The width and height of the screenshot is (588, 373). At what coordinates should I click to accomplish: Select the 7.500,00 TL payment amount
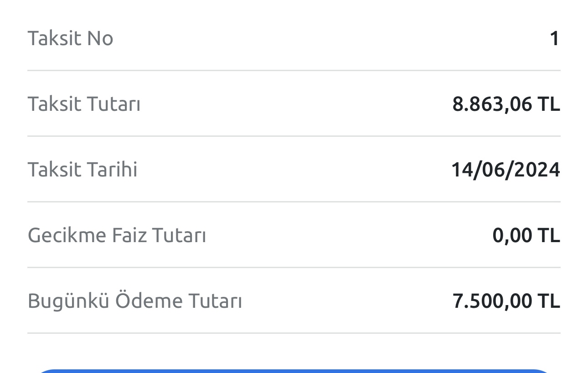[x=506, y=301]
